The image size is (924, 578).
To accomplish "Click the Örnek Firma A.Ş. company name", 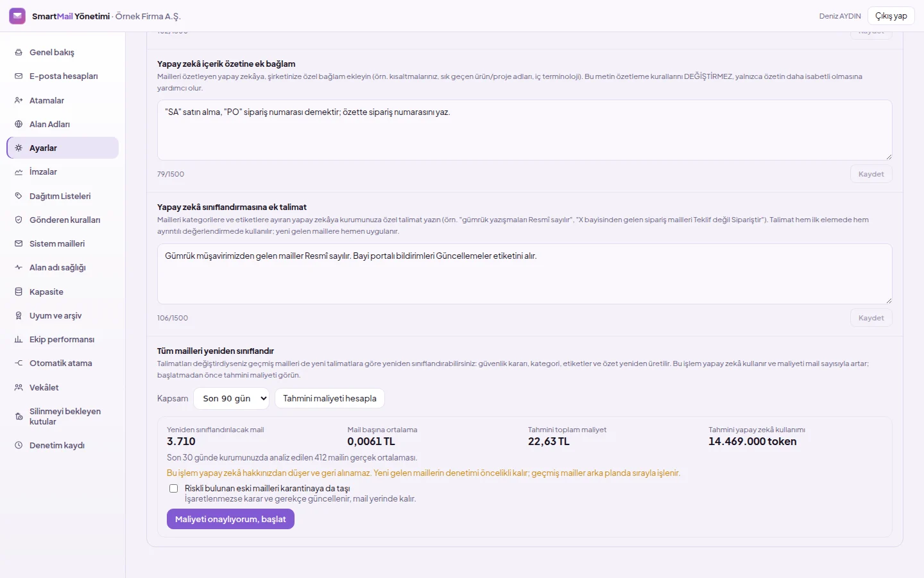I will click(x=148, y=16).
